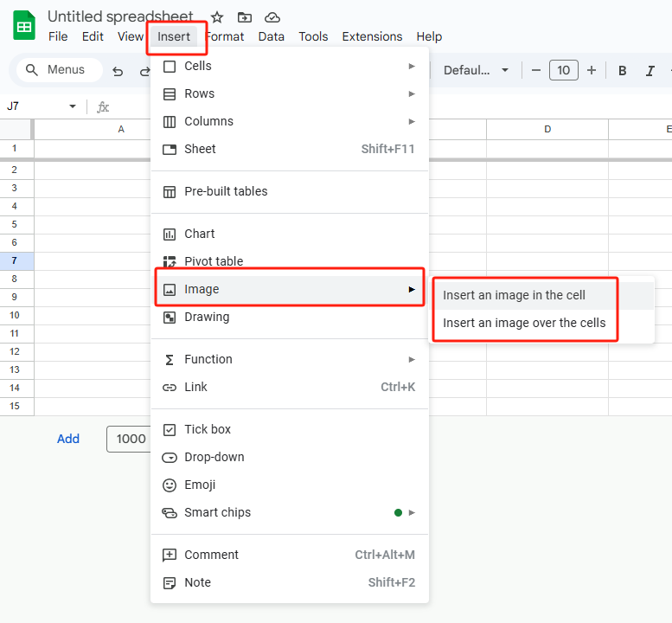Apply bold formatting with B icon
672x623 pixels.
tap(623, 71)
